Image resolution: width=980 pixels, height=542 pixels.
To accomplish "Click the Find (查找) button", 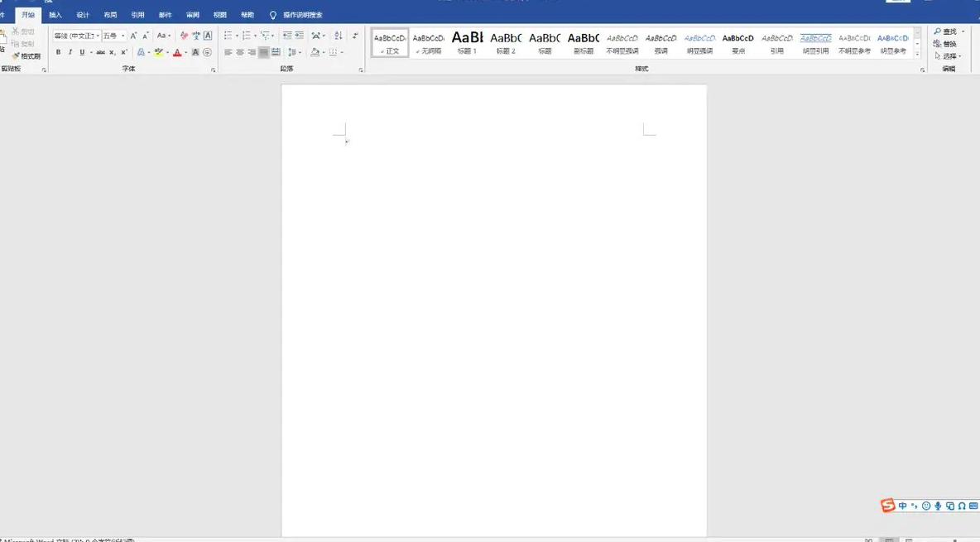I will (x=945, y=31).
